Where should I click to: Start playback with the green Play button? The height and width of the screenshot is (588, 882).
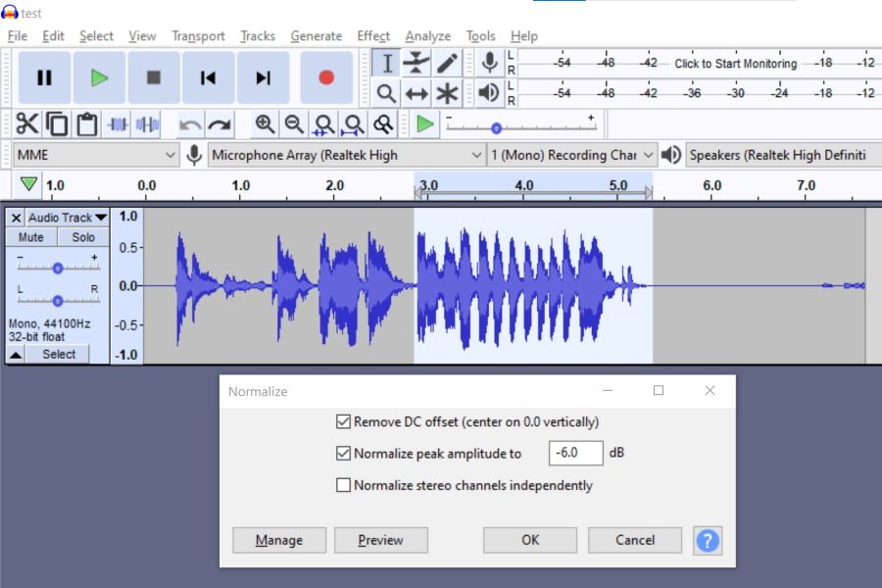pyautogui.click(x=99, y=77)
